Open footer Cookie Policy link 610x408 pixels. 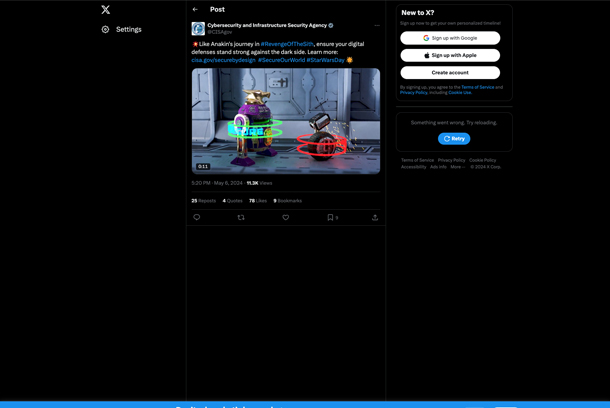point(482,160)
